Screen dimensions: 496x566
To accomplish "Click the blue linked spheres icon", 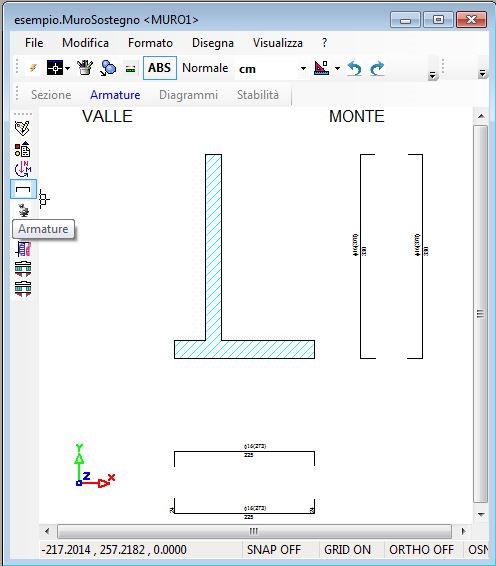I will (x=108, y=68).
